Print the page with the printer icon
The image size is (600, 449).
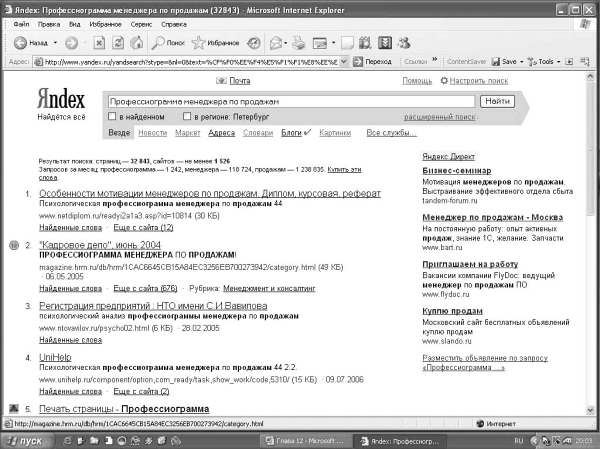pyautogui.click(x=299, y=43)
